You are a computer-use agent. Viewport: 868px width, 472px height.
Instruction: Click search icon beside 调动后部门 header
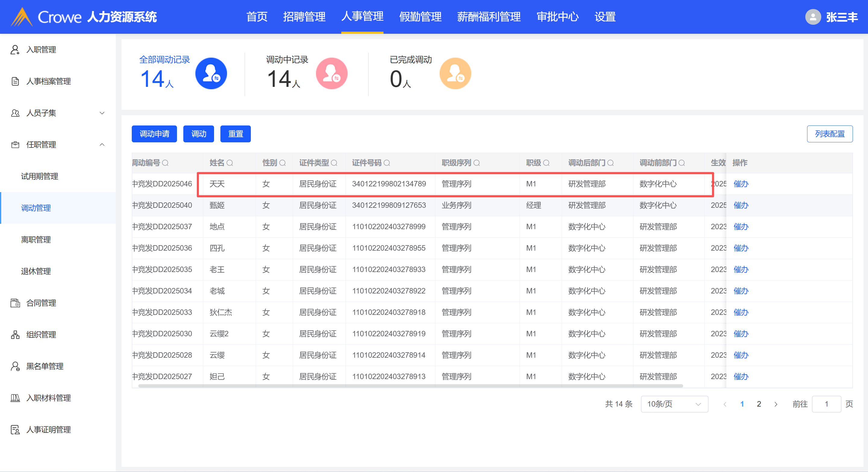click(611, 163)
